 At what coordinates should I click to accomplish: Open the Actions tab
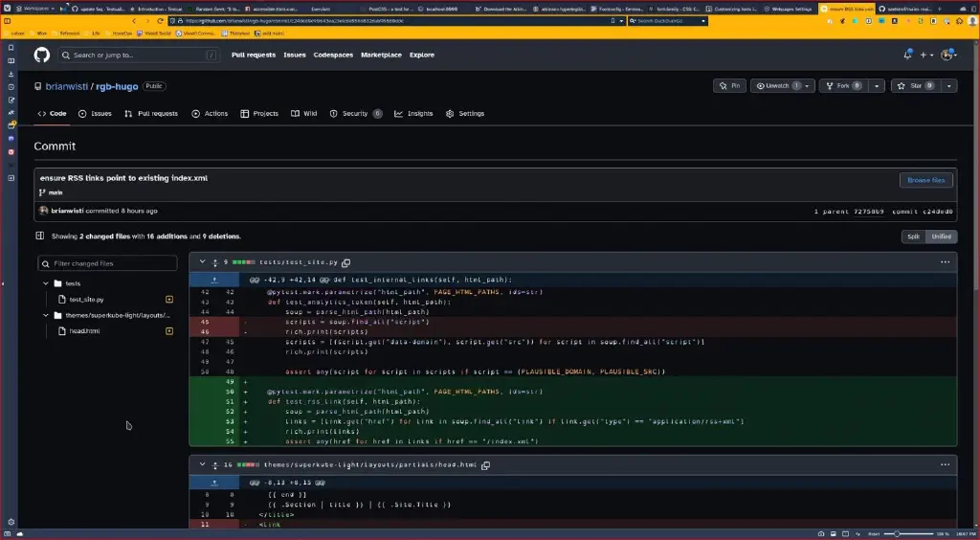(x=210, y=114)
